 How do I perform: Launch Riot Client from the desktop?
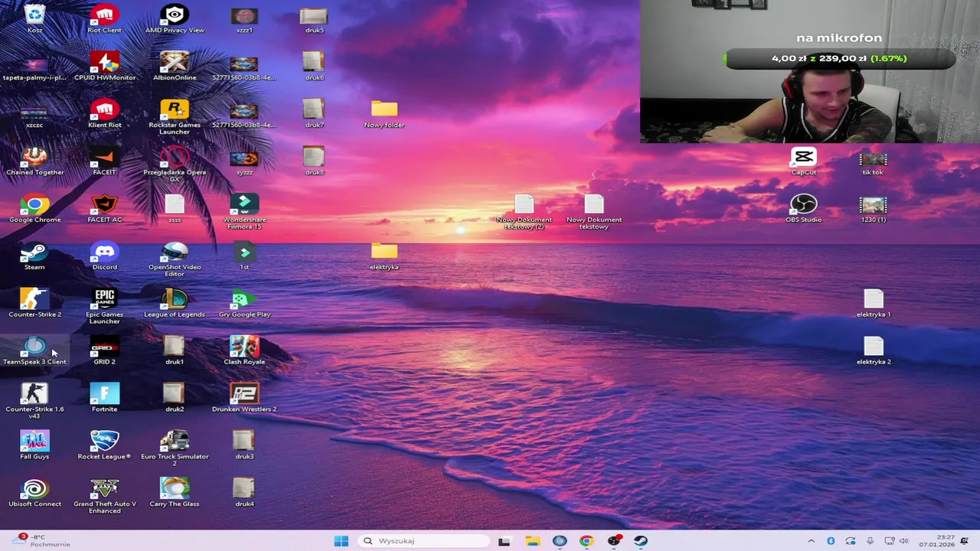[x=104, y=20]
